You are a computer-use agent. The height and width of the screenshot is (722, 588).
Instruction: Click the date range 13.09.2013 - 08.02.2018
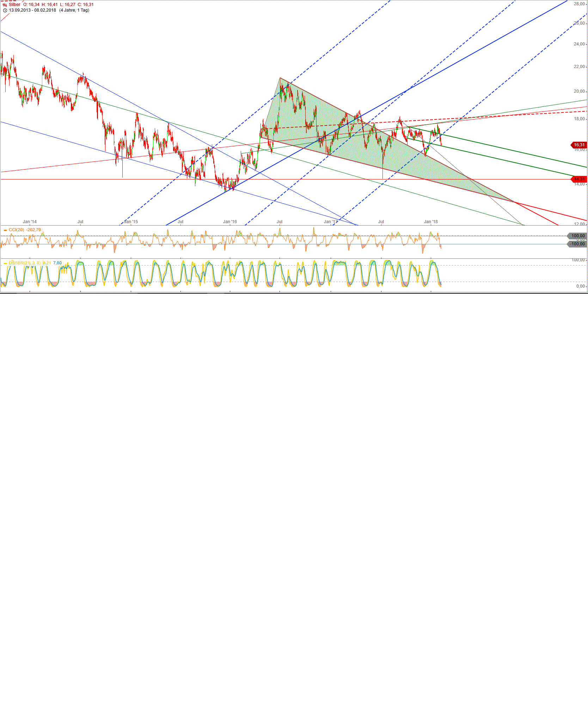32,10
